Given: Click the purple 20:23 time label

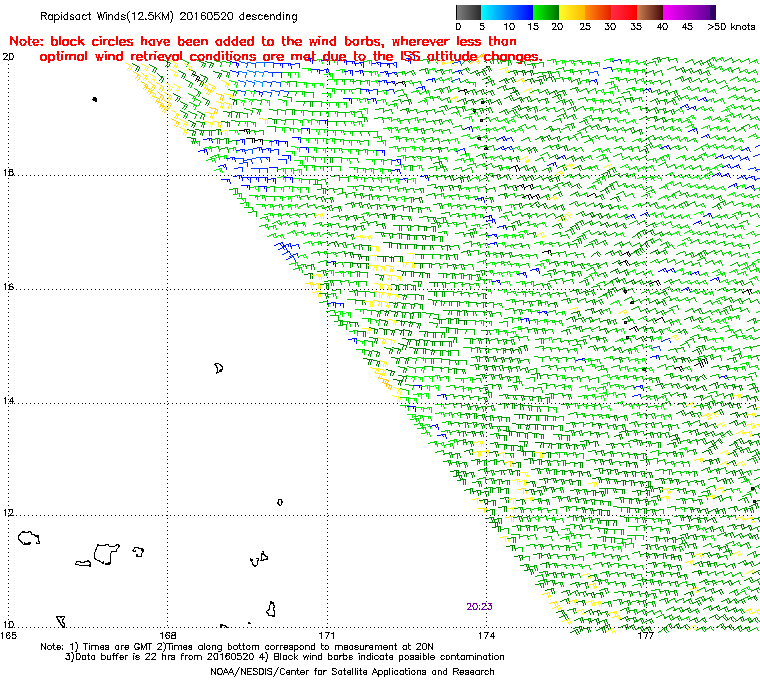Looking at the screenshot, I should point(479,606).
